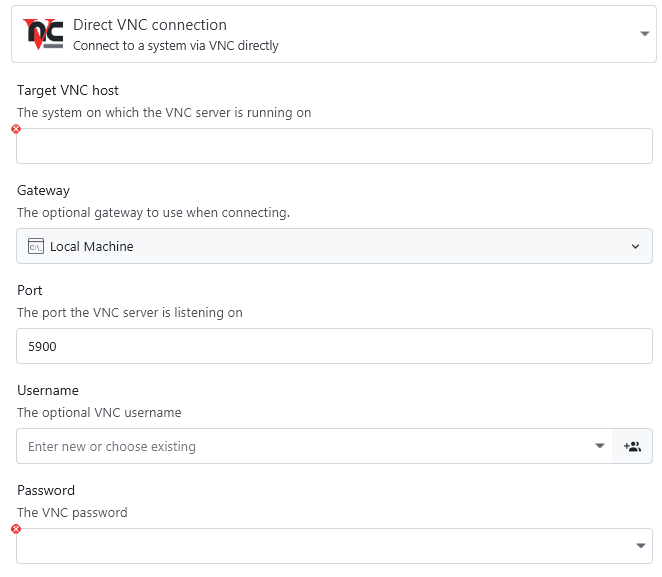
Task: Click the terminal icon in Gateway field
Action: point(35,246)
